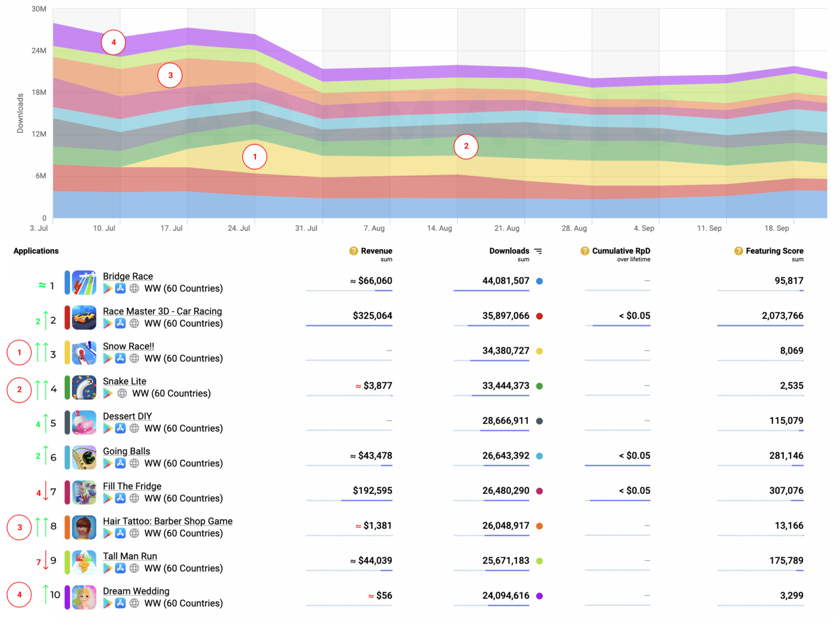Screen dimensions: 840x627
Task: Click the green color dot beside Snake Lite
Action: 539,386
